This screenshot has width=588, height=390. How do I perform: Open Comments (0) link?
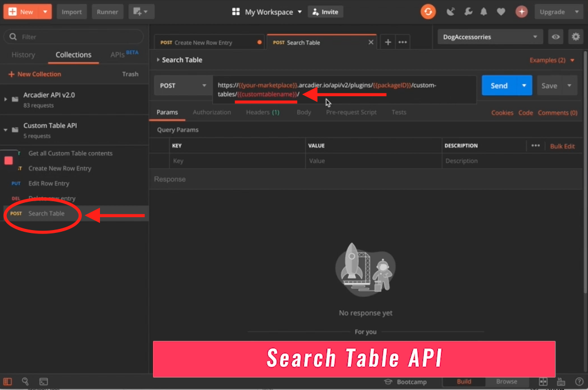coord(557,112)
